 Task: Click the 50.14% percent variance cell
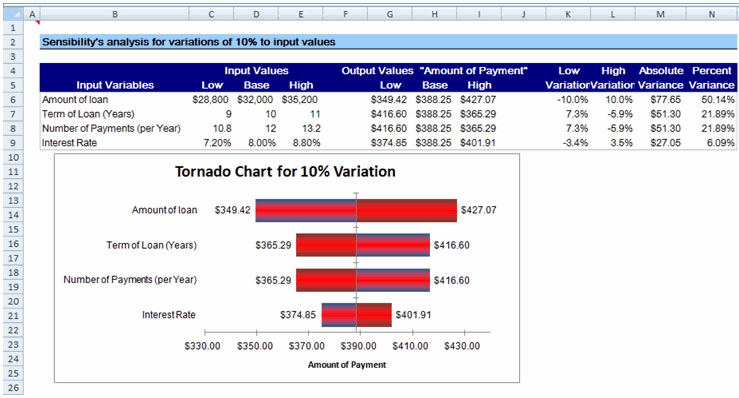click(718, 100)
